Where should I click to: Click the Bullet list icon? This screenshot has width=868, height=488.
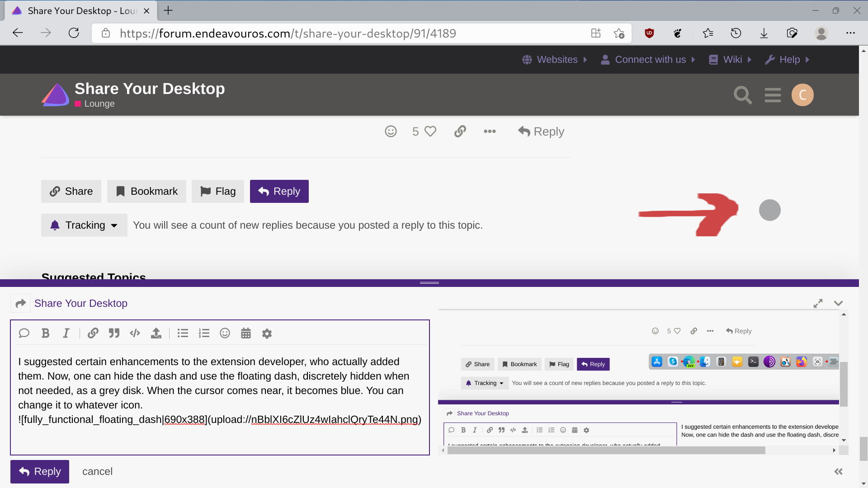[183, 333]
